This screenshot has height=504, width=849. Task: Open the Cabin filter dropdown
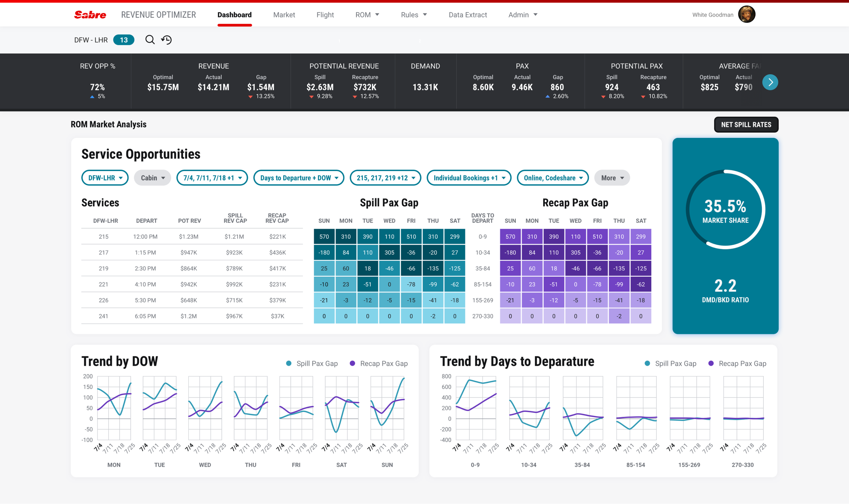[152, 178]
